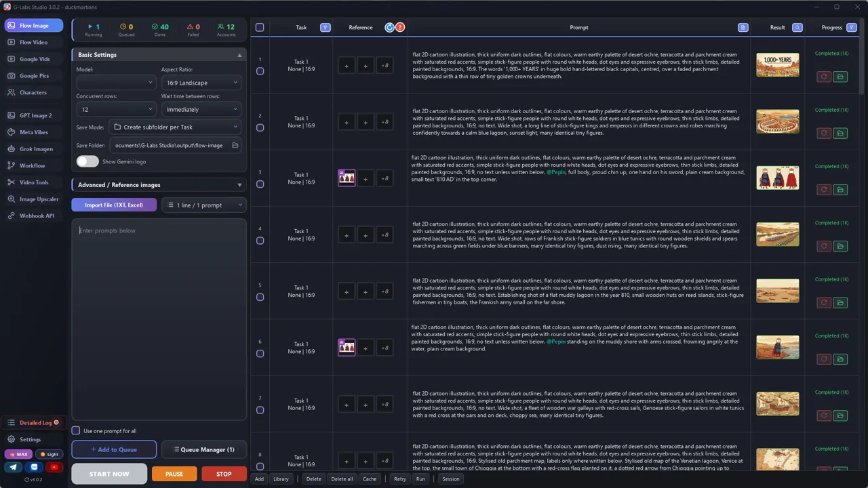Image resolution: width=868 pixels, height=488 pixels.
Task: Open the Telegram link icon
Action: tap(14, 467)
